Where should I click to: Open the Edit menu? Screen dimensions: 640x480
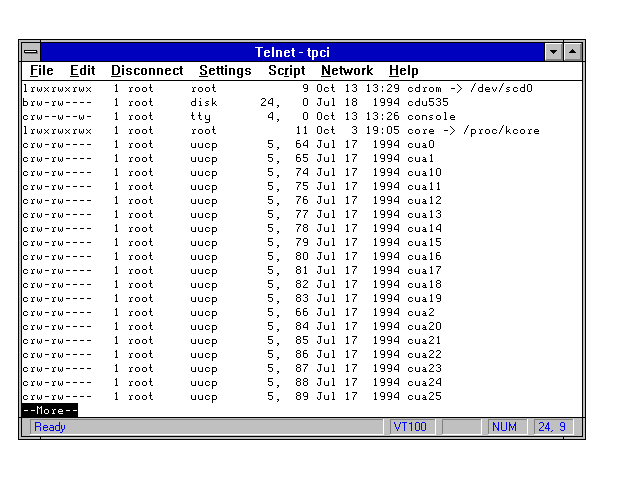click(x=82, y=71)
